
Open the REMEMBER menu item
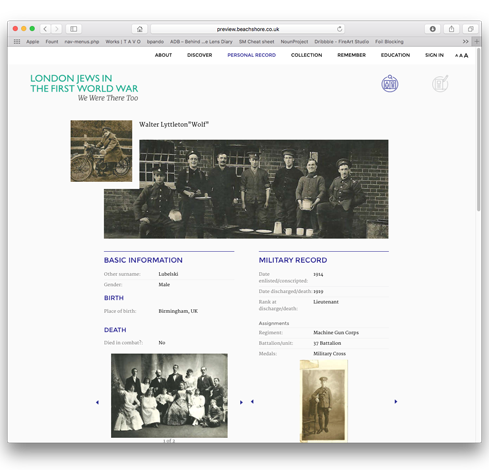click(352, 55)
